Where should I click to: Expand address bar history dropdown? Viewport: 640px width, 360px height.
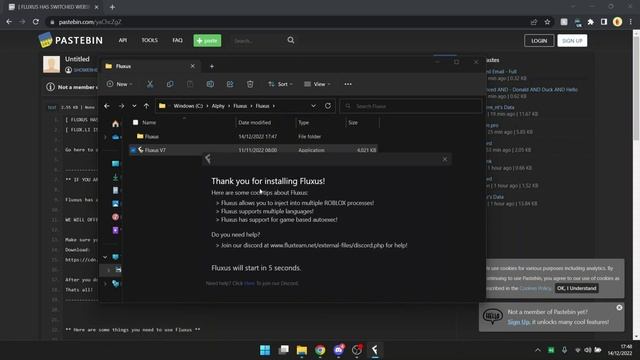point(313,106)
